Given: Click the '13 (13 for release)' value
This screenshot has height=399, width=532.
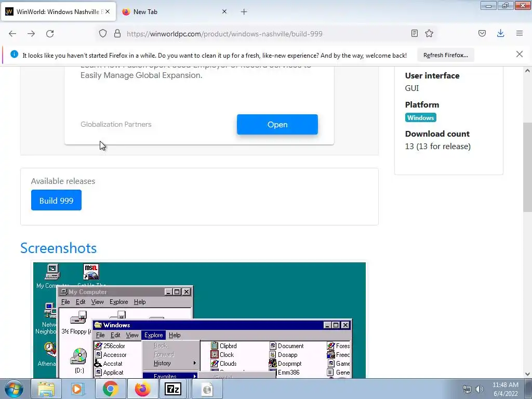Looking at the screenshot, I should [437, 146].
